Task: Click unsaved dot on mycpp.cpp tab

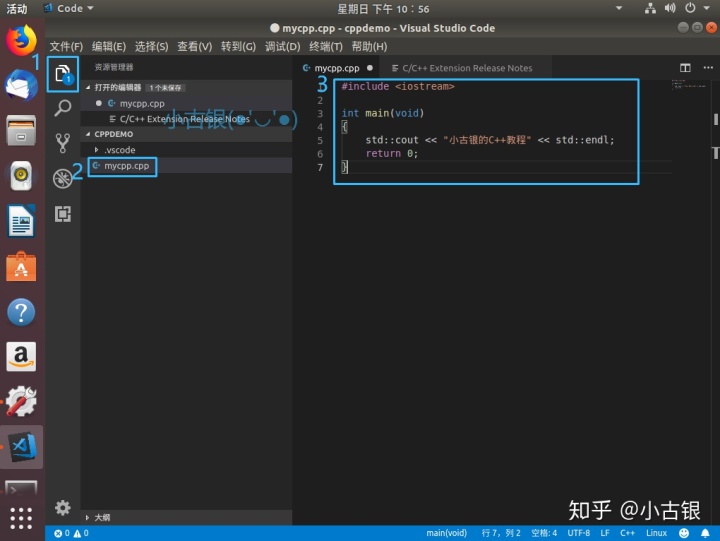Action: point(370,68)
